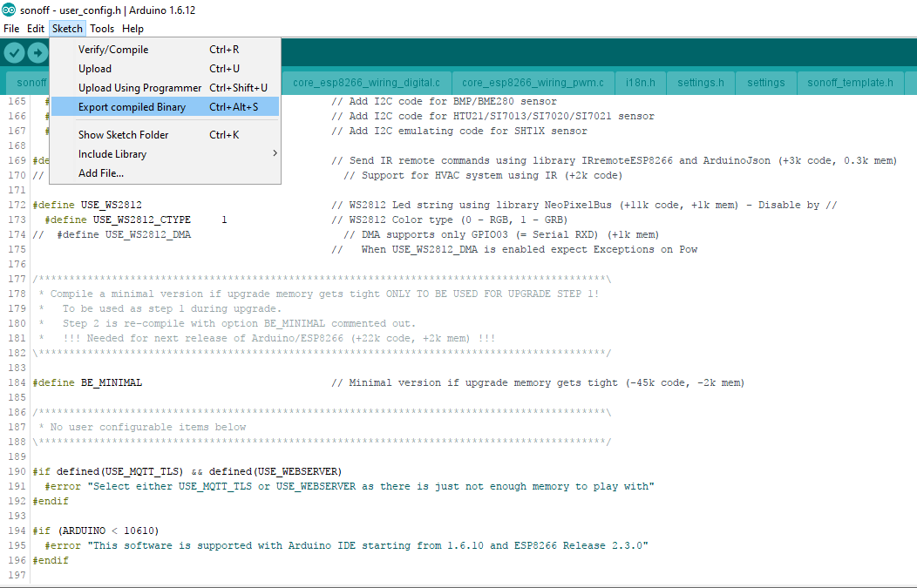Click the '#define BE_MINIMAL' code line
Image resolution: width=917 pixels, height=588 pixels.
tap(87, 382)
